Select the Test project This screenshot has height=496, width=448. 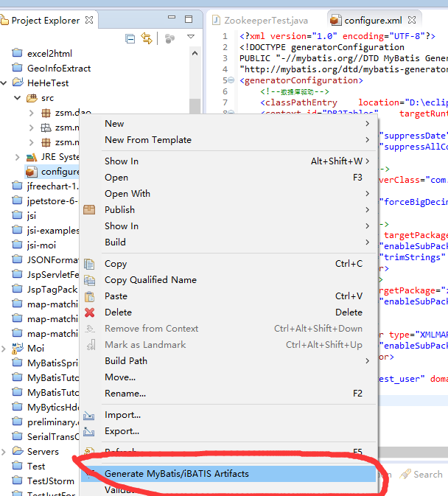[x=36, y=467]
